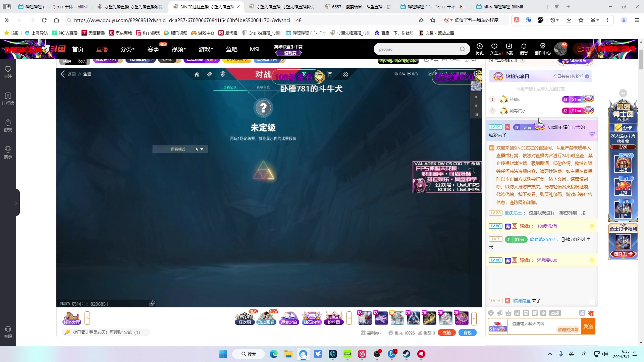The width and height of the screenshot is (644, 362).
Task: Click the 任务大厅 task hall icon
Action: click(x=71, y=318)
